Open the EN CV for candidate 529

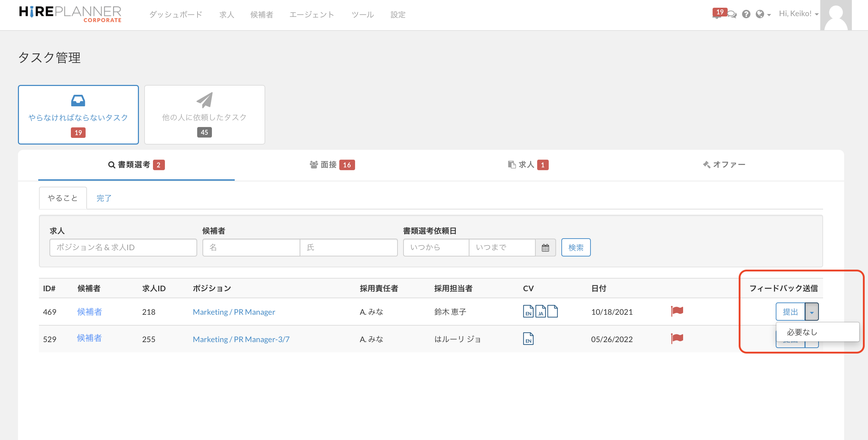coord(528,339)
